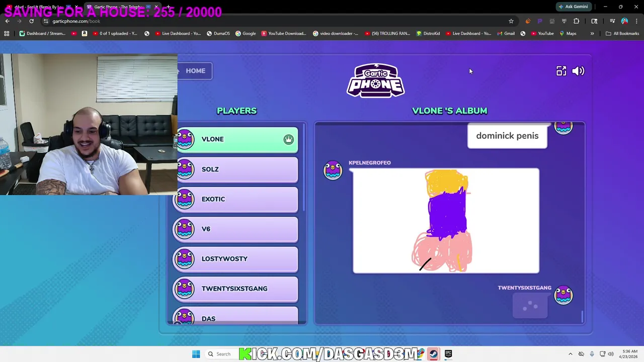Toggle fullscreen mode icon in Gartic Phone
This screenshot has width=644, height=362.
(x=561, y=71)
